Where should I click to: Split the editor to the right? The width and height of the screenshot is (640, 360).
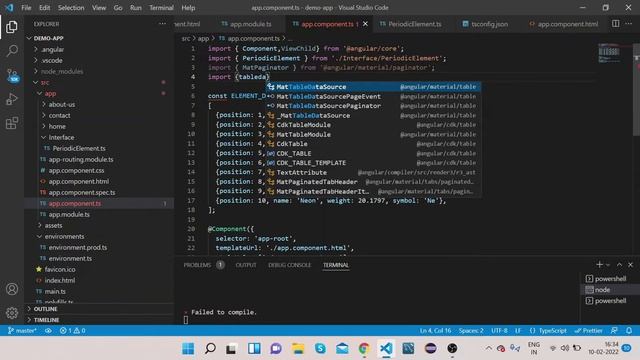[x=616, y=24]
